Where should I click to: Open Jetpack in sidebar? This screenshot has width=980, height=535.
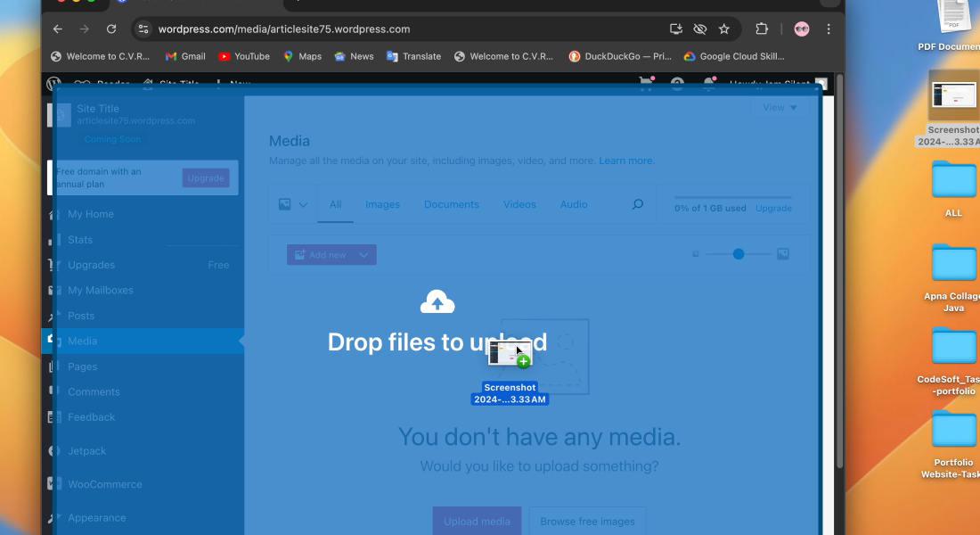[87, 451]
